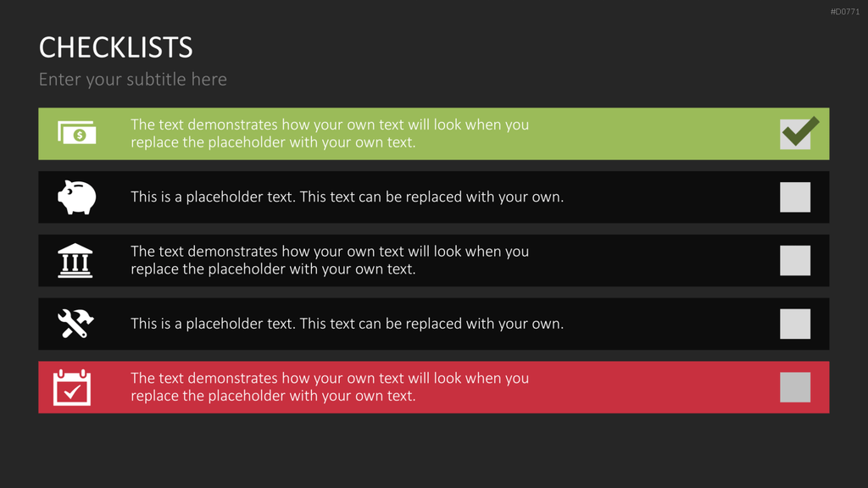The height and width of the screenshot is (488, 868).
Task: Click the text in the green row
Action: click(330, 133)
